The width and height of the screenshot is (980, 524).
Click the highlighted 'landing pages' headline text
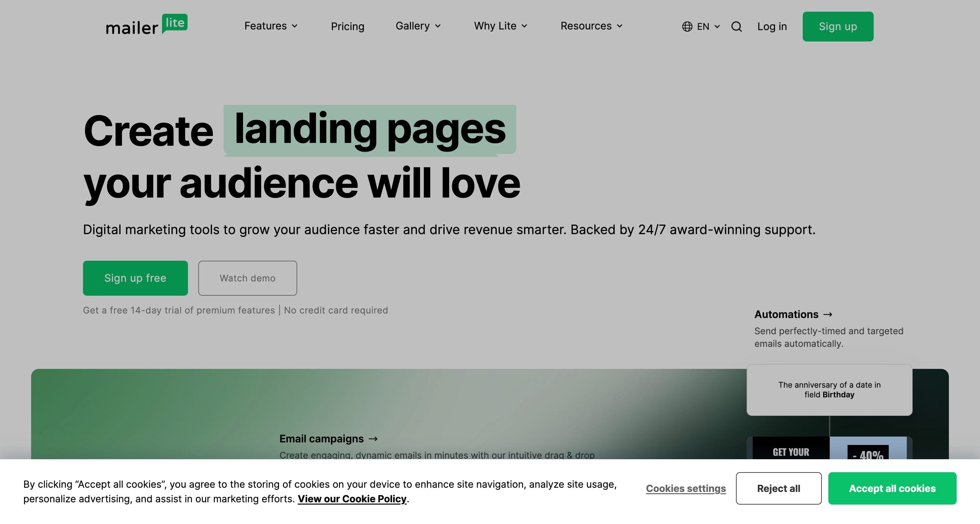370,129
